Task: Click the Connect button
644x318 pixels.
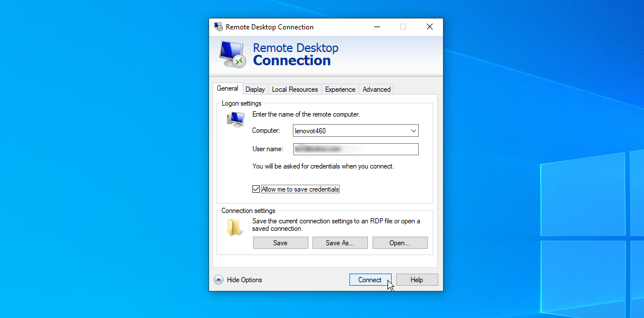Action: click(x=370, y=280)
